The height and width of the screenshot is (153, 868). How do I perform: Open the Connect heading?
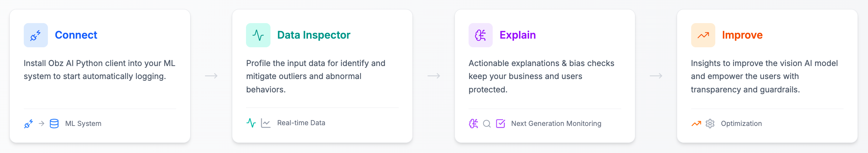(x=76, y=35)
